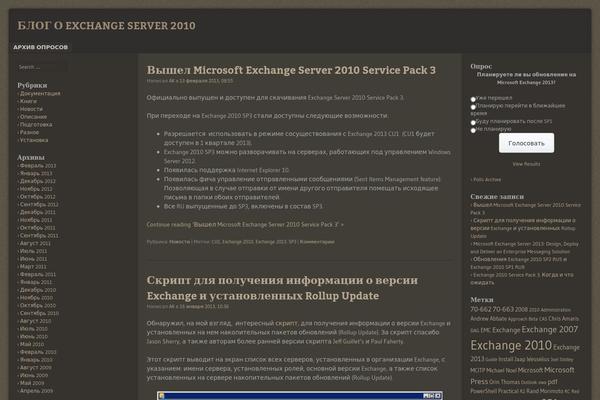Screen dimensions: 600x400
Task: Open recent post Обновления Exchange 2010 SP2 RU5
Action: point(519,263)
